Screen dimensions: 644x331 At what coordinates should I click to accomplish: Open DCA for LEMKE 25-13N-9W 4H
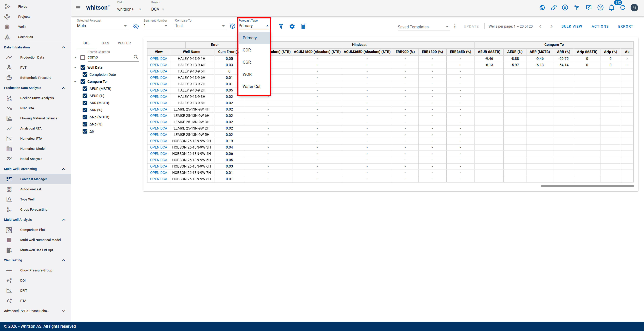(159, 109)
